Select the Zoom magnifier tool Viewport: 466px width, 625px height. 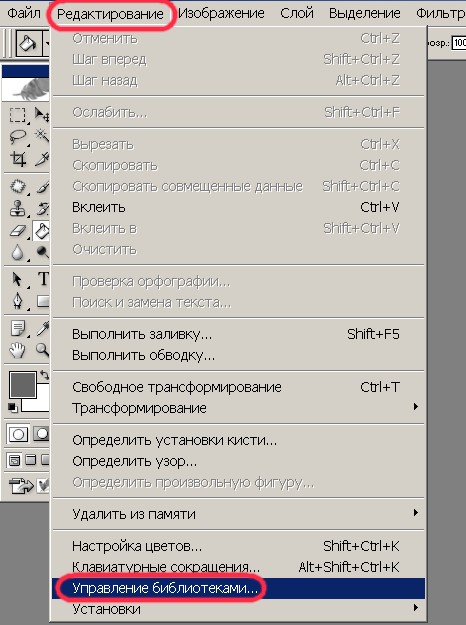coord(42,350)
